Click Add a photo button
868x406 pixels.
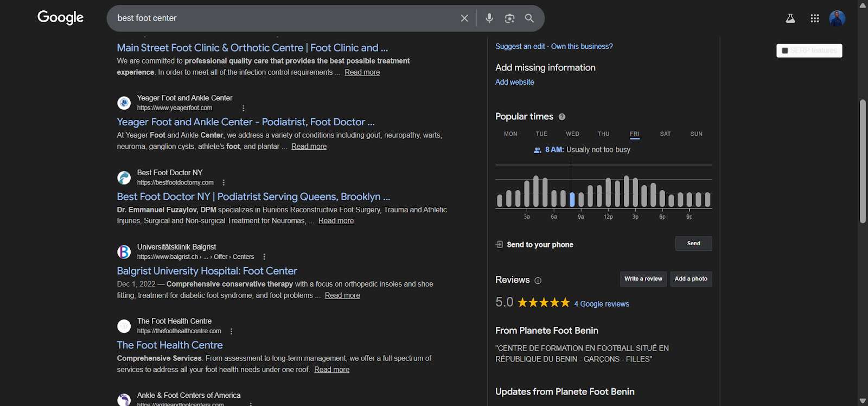click(x=691, y=279)
